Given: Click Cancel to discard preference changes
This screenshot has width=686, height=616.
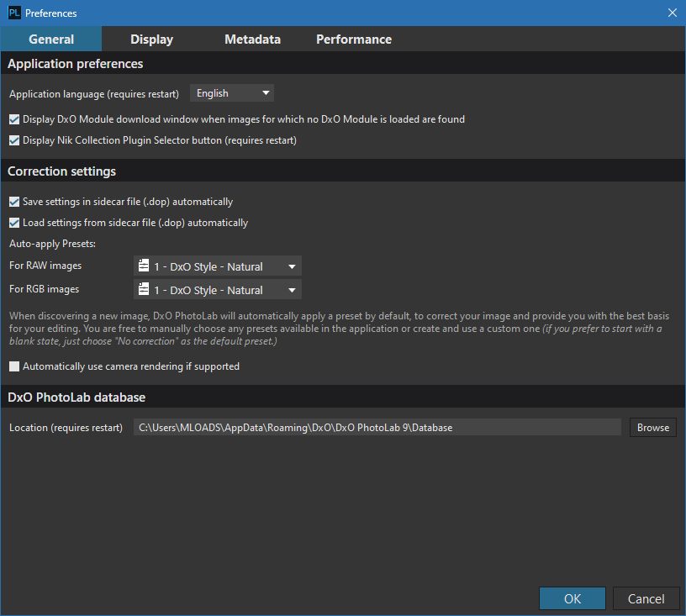Looking at the screenshot, I should point(646,598).
